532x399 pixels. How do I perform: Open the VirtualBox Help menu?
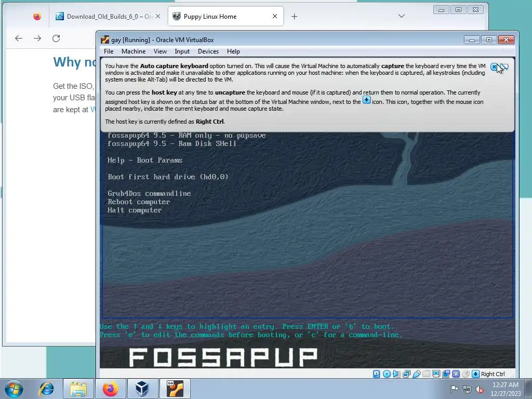click(233, 51)
